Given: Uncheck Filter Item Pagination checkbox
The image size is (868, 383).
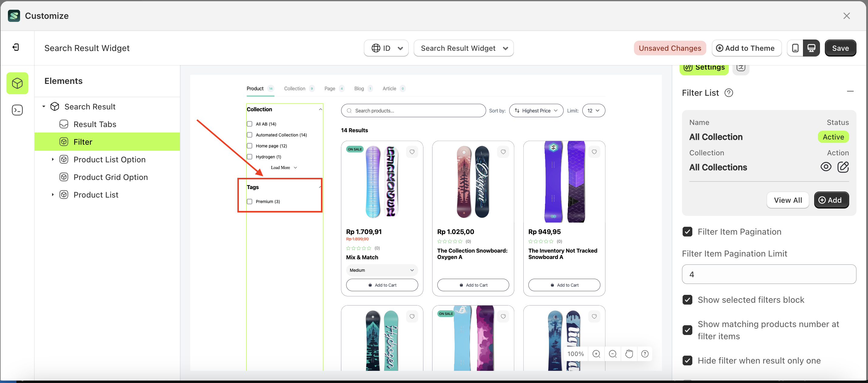Looking at the screenshot, I should [687, 232].
